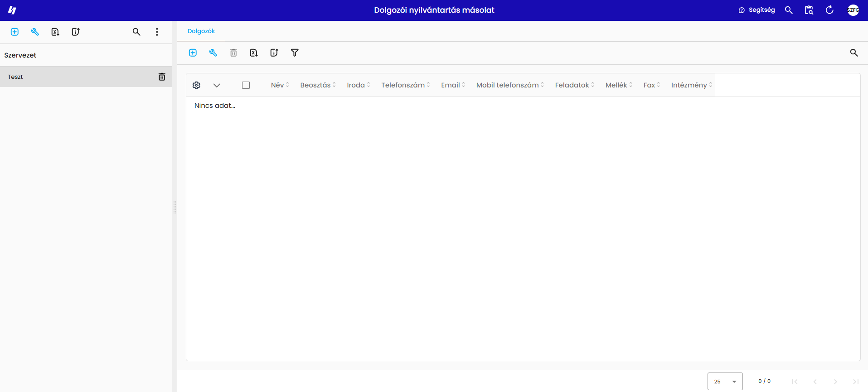The height and width of the screenshot is (392, 868).
Task: Sort table by Név column
Action: point(280,85)
